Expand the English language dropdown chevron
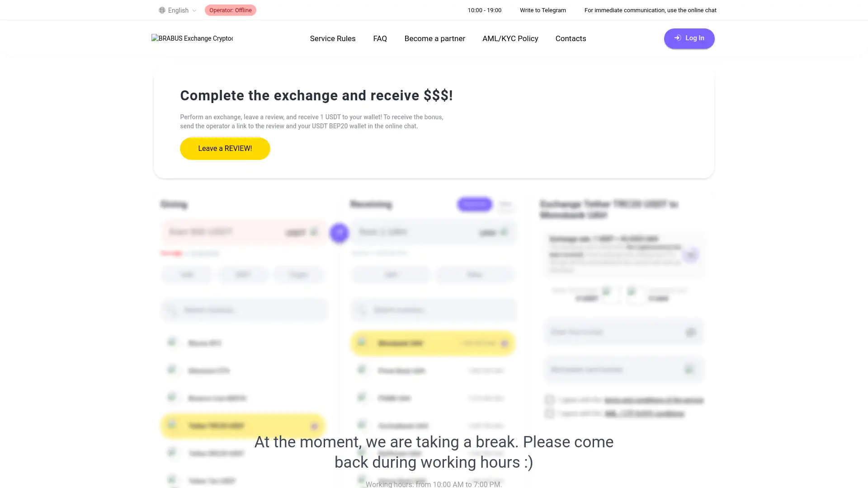Image resolution: width=868 pixels, height=488 pixels. tap(194, 10)
